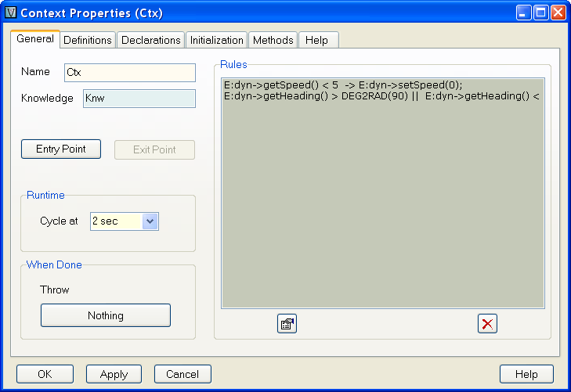Viewport: 571px width, 392px height.
Task: Click the edit rule properties icon
Action: click(287, 324)
